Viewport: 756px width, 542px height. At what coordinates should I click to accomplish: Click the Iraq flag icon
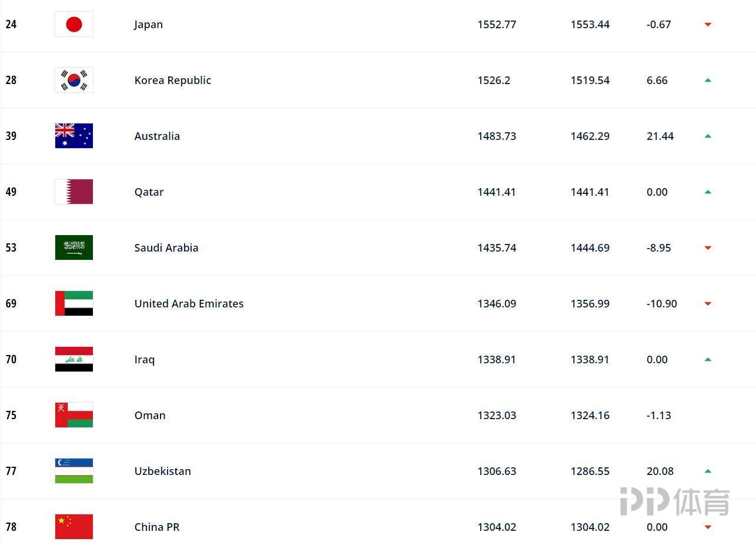[x=74, y=359]
